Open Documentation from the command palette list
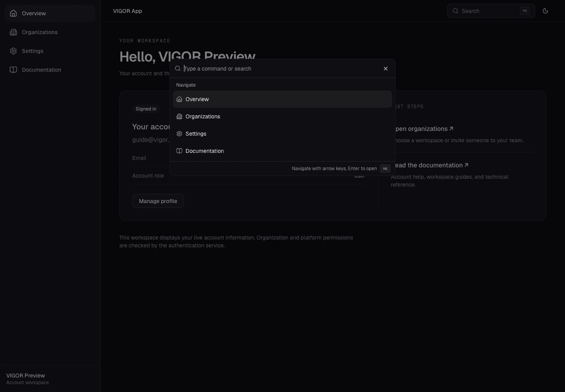The height and width of the screenshot is (392, 565). tap(282, 151)
